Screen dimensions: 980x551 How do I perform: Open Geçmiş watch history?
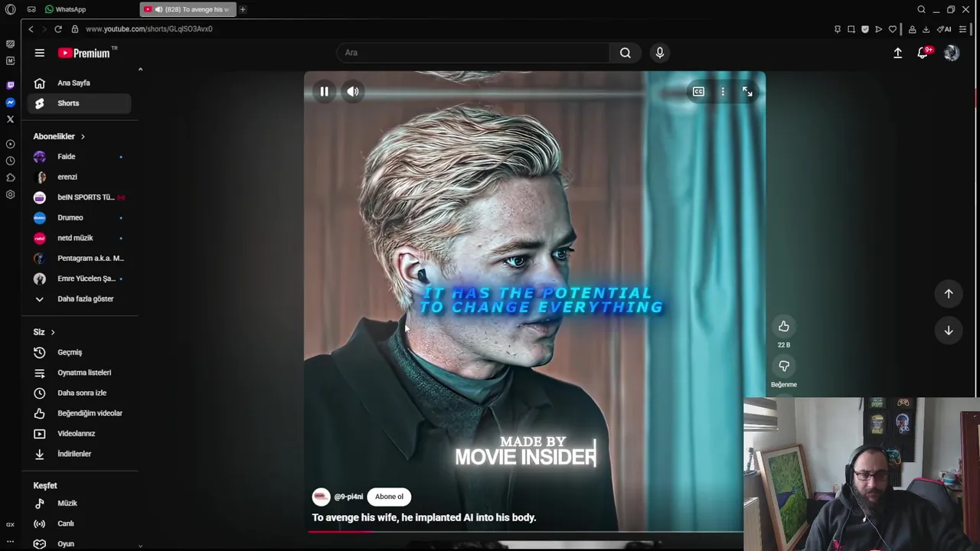80,352
